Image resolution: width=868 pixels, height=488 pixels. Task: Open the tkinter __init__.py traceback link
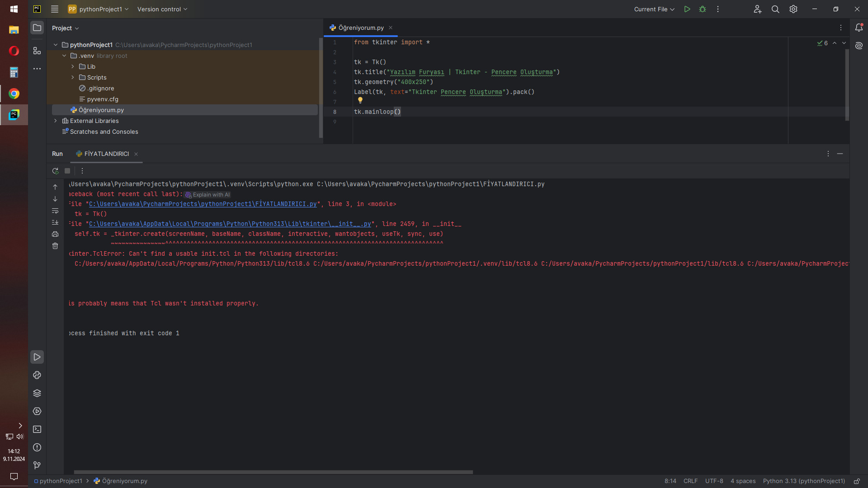[230, 224]
